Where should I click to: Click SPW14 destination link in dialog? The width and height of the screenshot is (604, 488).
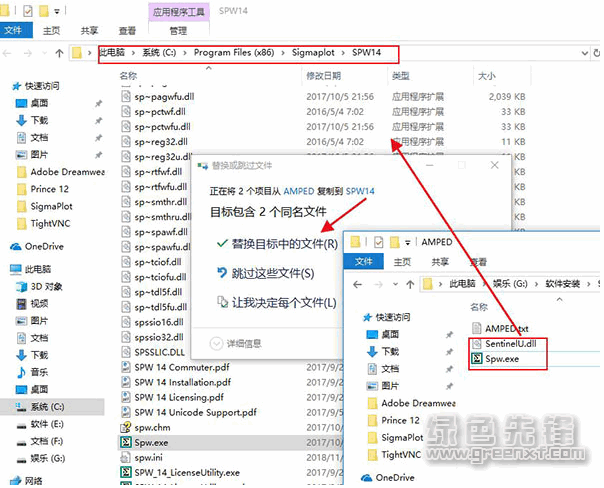tap(360, 191)
